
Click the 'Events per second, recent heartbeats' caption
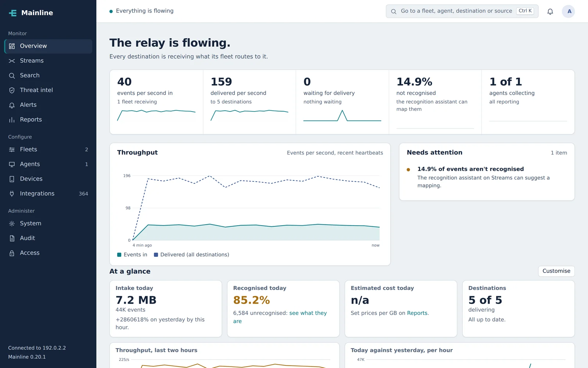click(x=335, y=153)
